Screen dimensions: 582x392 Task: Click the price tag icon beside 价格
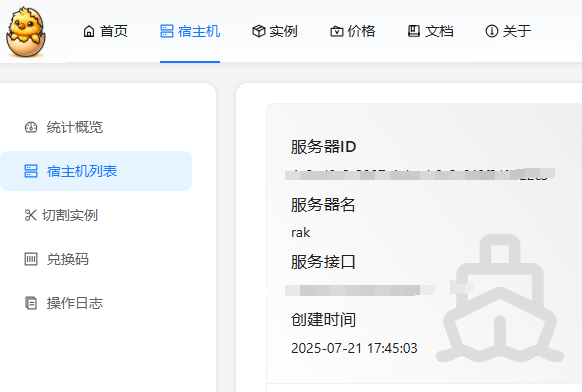tap(337, 31)
